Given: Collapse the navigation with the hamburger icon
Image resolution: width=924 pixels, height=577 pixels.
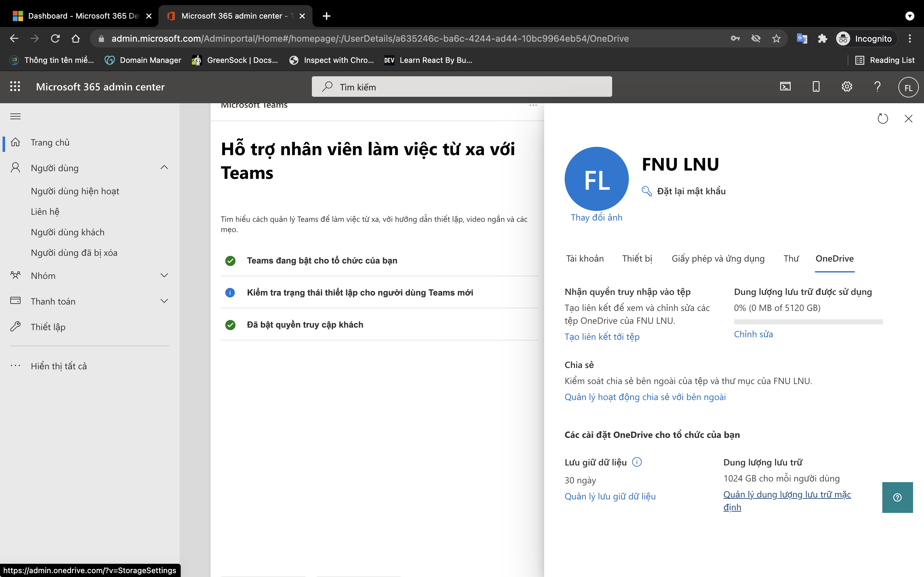Looking at the screenshot, I should pyautogui.click(x=15, y=116).
